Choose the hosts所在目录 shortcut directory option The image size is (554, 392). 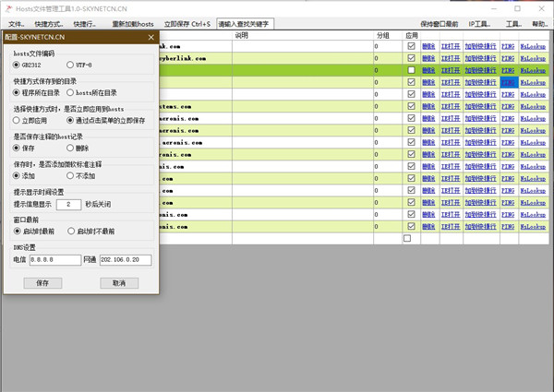(71, 92)
